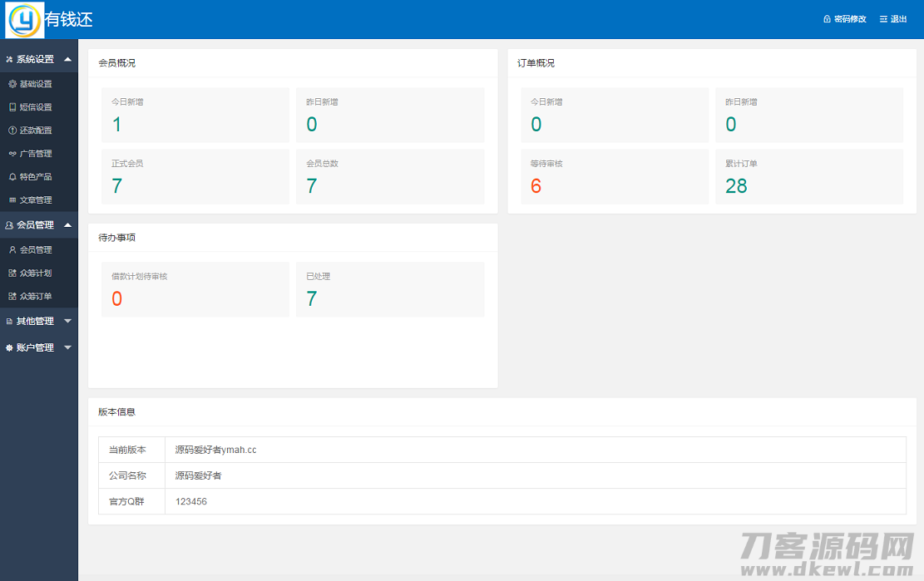924x581 pixels.
Task: Click the user icon beside sidebar 会员管理 item
Action: click(12, 250)
